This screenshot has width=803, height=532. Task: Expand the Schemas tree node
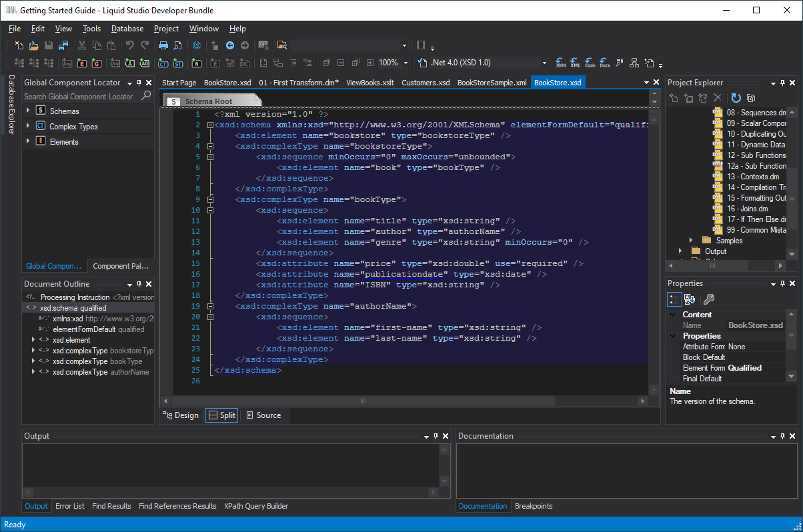coord(28,111)
